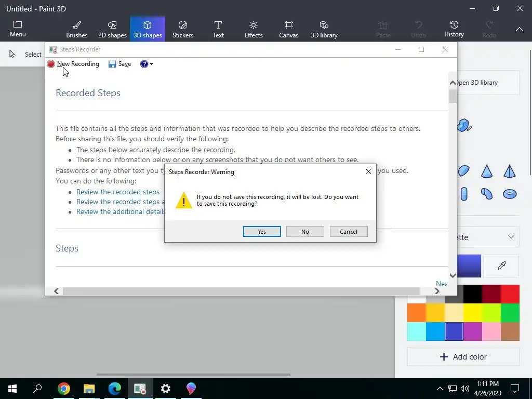Click the current blue color preview

pyautogui.click(x=469, y=266)
